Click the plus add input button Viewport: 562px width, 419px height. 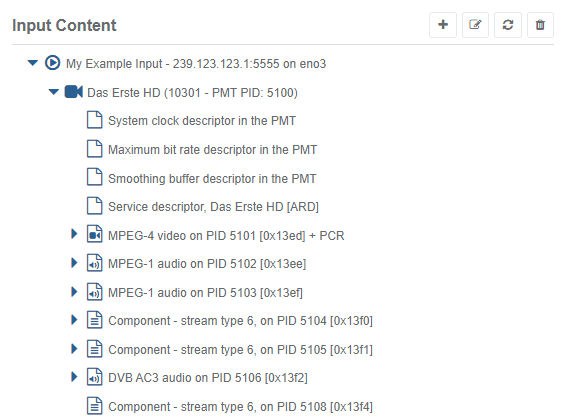tap(443, 25)
